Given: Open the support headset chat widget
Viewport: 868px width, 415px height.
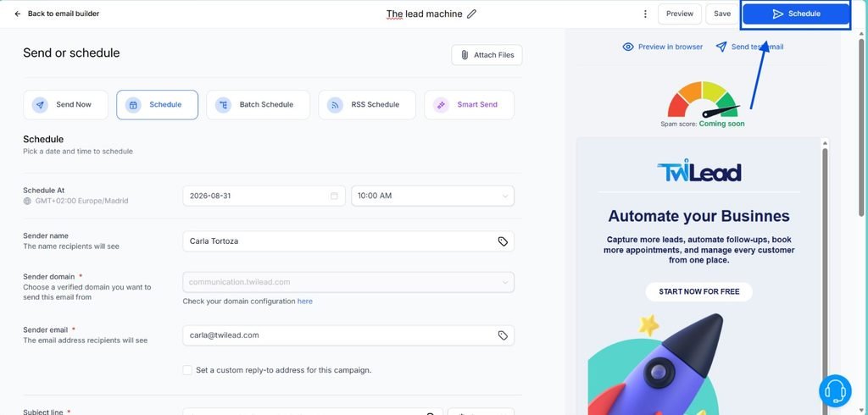Looking at the screenshot, I should tap(835, 390).
